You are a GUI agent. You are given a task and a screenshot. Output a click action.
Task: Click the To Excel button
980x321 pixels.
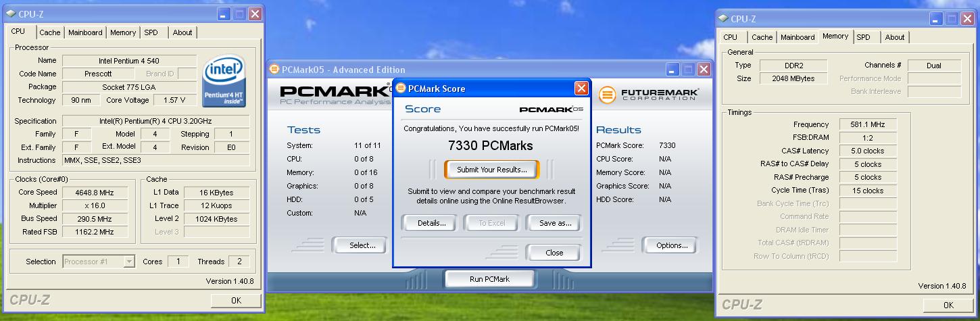point(491,223)
